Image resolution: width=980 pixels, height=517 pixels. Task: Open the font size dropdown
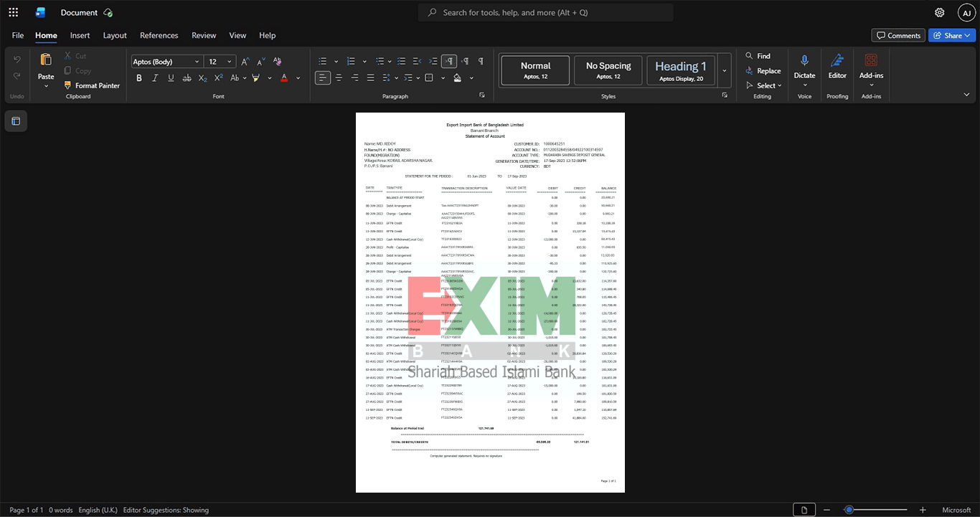click(230, 62)
